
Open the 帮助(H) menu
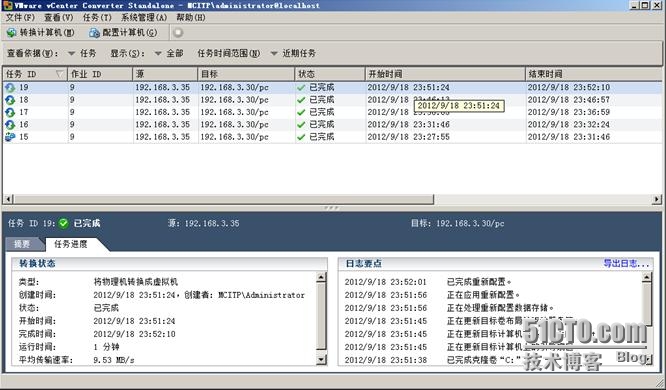coord(191,17)
